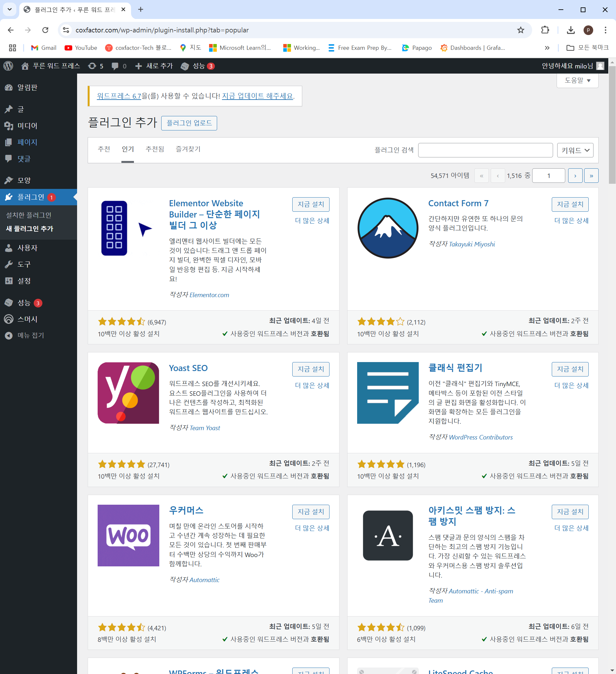Image resolution: width=616 pixels, height=674 pixels.
Task: Open the comments bubble icon in admin bar
Action: click(x=119, y=66)
